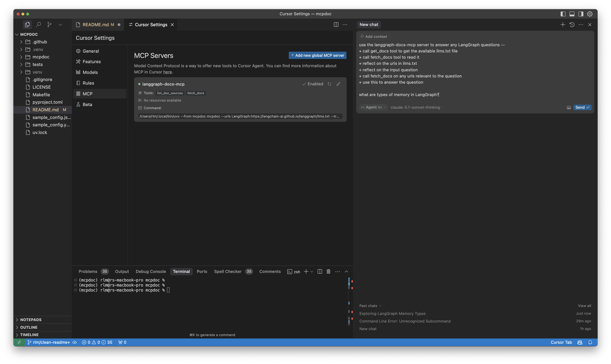
Task: Attach an image in the chat input
Action: [569, 108]
